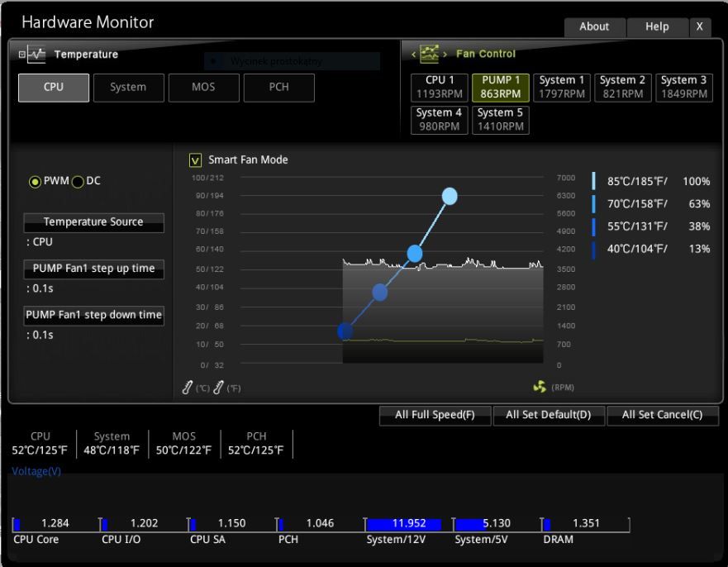This screenshot has width=728, height=567.
Task: Click the 40°C/104°F legend color bar
Action: 594,250
